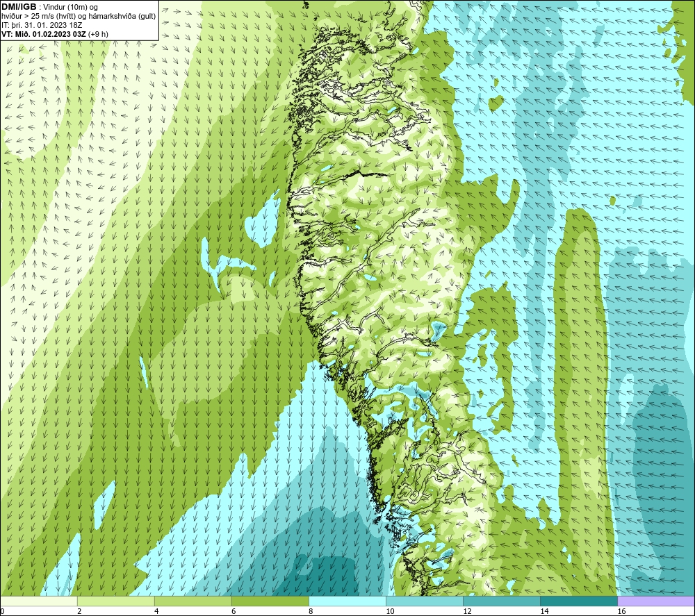Viewport: 695px width, 616px height.
Task: Click the scale label '2'
Action: (79, 612)
